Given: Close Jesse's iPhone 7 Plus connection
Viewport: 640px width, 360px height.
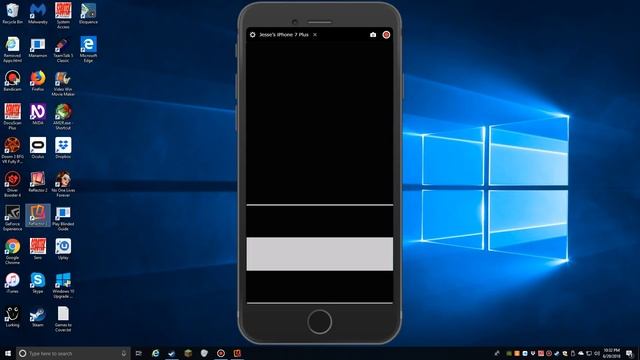Looking at the screenshot, I should tap(315, 35).
